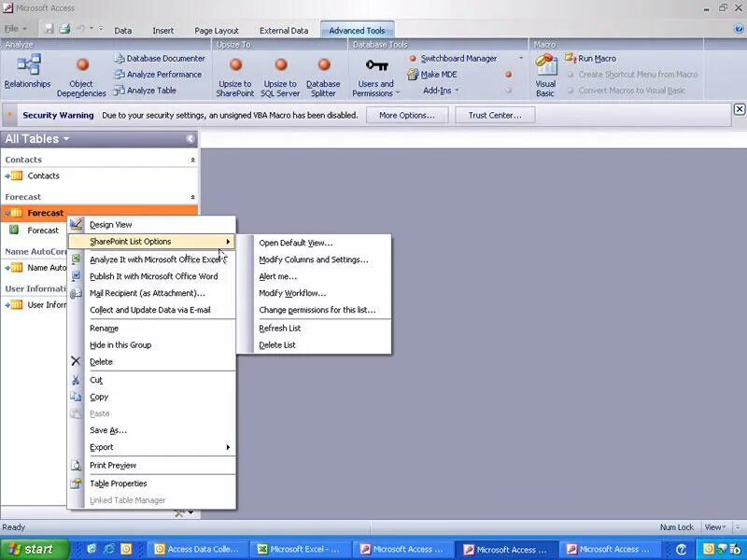Click Modify Workflow
This screenshot has width=747, height=560.
coord(315,293)
